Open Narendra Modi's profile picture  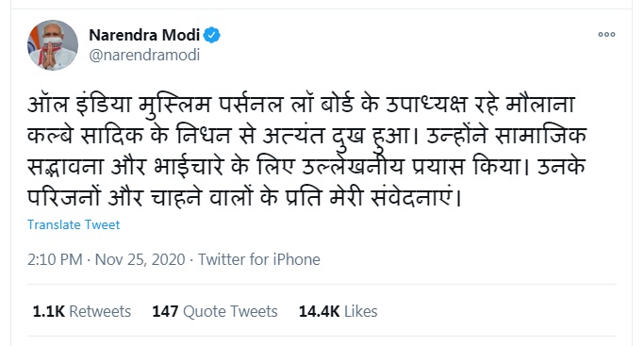click(x=53, y=45)
